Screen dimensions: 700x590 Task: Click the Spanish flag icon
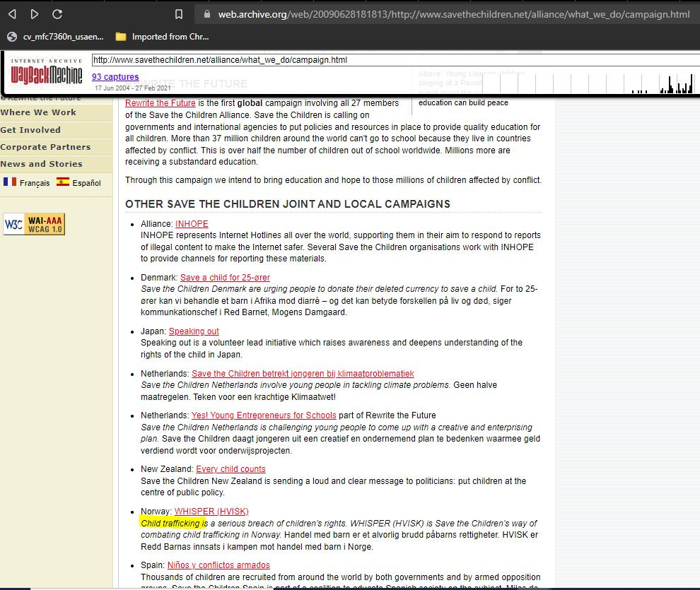point(63,182)
